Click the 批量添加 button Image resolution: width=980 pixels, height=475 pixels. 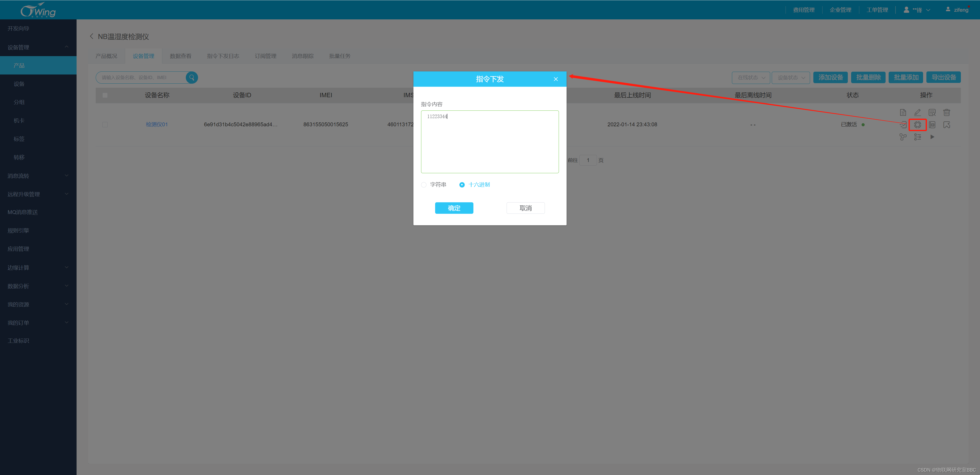[x=906, y=78]
